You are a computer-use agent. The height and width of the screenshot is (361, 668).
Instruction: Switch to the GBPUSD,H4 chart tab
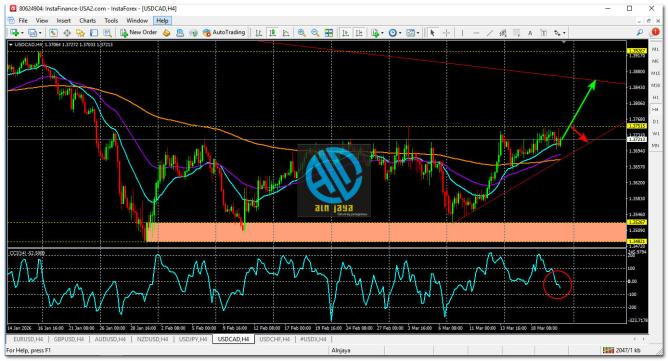[x=69, y=339]
